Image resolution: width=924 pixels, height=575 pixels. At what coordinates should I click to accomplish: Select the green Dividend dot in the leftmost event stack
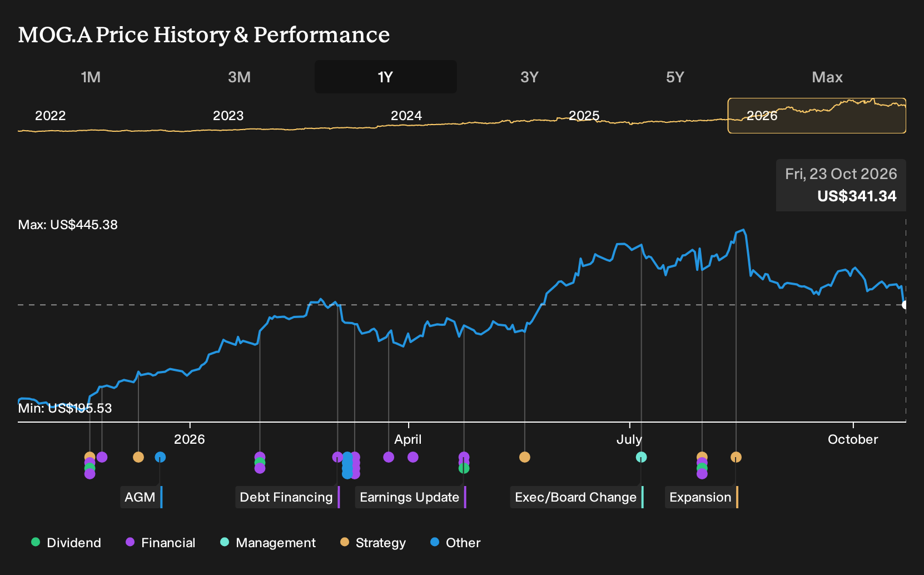90,468
